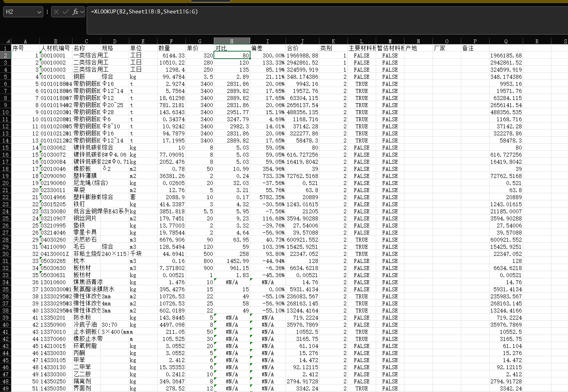568x392 pixels.
Task: Expand the dropdown arrow beside the fx icon
Action: [82, 12]
